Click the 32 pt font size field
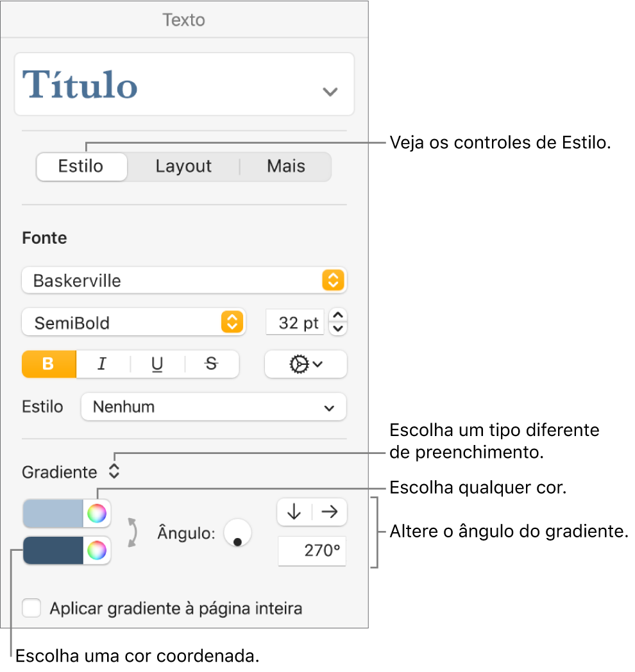Screen dimensions: 635x672 (295, 323)
